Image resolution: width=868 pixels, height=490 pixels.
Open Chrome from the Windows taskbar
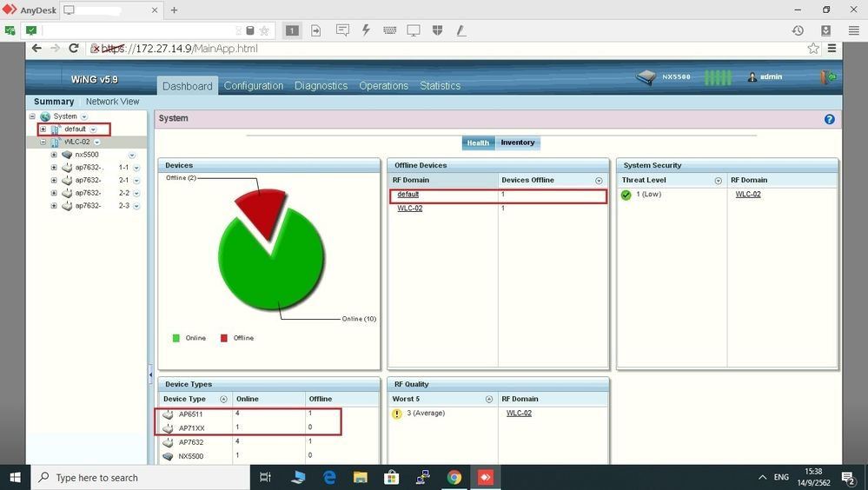454,477
